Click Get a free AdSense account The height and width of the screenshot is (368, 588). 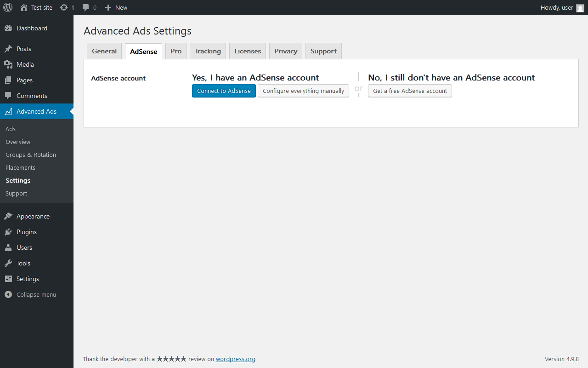click(x=410, y=91)
